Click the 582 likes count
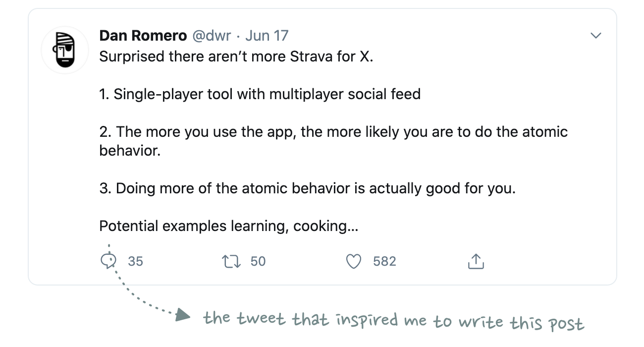Image resolution: width=644 pixels, height=347 pixels. coord(385,261)
